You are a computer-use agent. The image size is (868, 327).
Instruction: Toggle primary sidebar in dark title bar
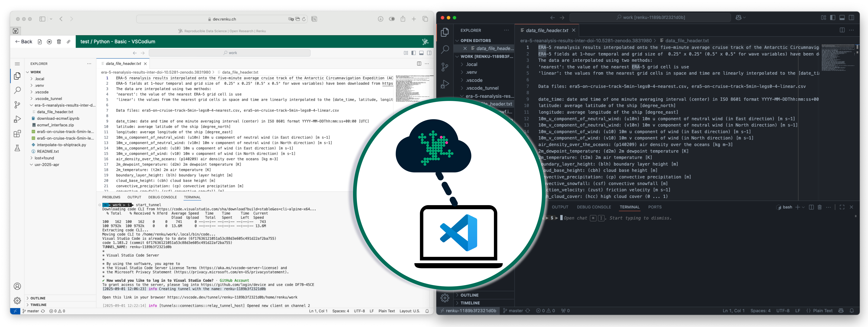(832, 17)
